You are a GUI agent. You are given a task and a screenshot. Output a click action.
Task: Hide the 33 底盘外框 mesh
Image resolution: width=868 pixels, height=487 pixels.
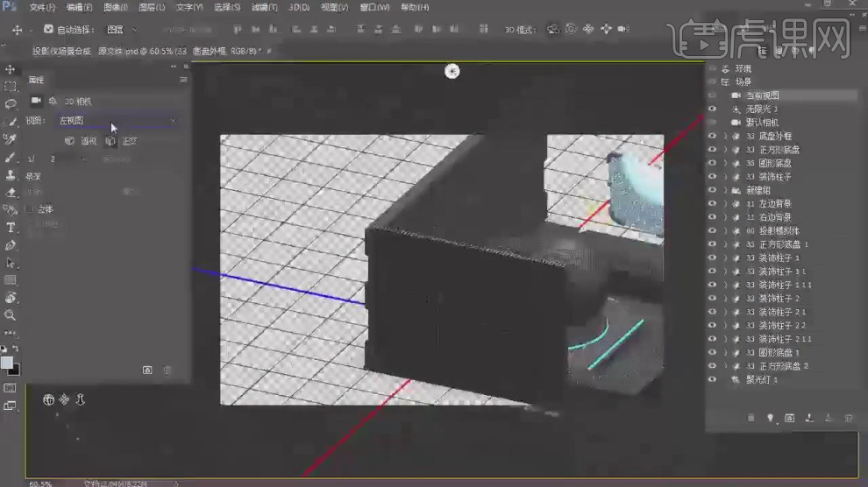tap(713, 136)
